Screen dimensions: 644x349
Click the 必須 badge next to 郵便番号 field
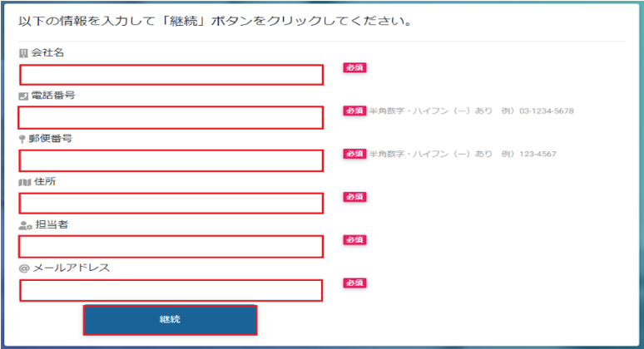pos(354,154)
